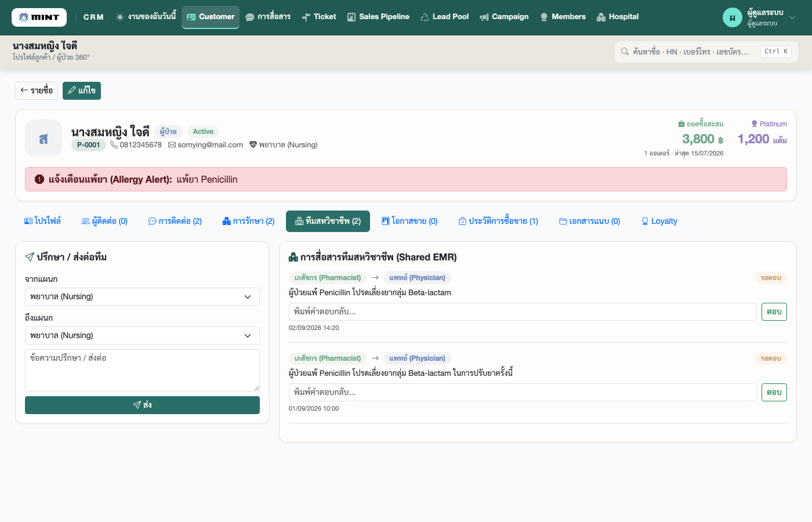Select the ทีมสหวิชาชีพ (2) tab
Image resolution: width=812 pixels, height=522 pixels.
click(328, 221)
